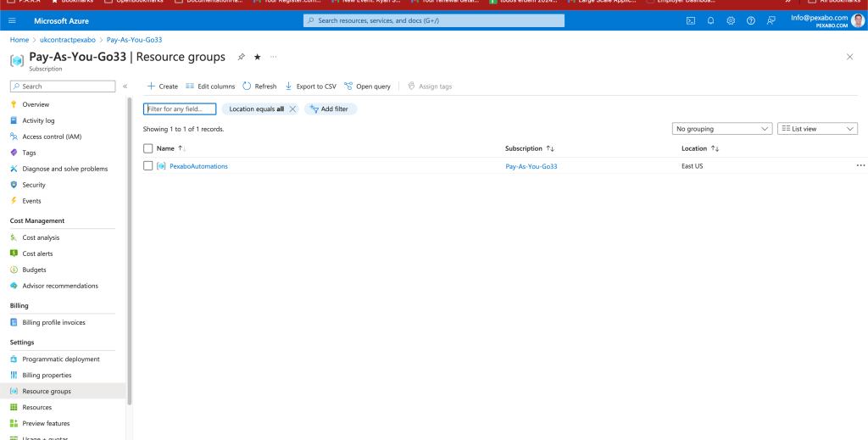Collapse the left sidebar menu
This screenshot has width=868, height=440.
[x=125, y=86]
